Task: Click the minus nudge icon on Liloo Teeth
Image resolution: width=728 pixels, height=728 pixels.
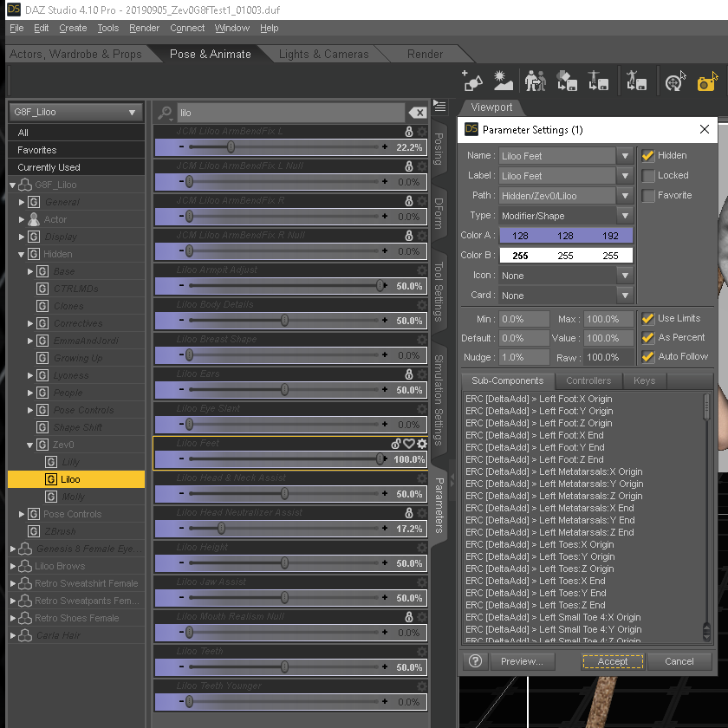Action: 181,667
